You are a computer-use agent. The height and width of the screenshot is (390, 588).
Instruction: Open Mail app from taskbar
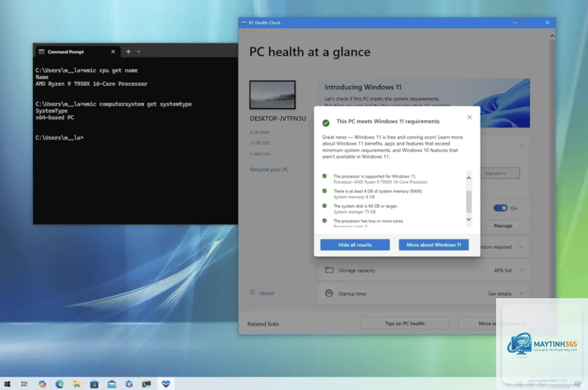(x=112, y=384)
